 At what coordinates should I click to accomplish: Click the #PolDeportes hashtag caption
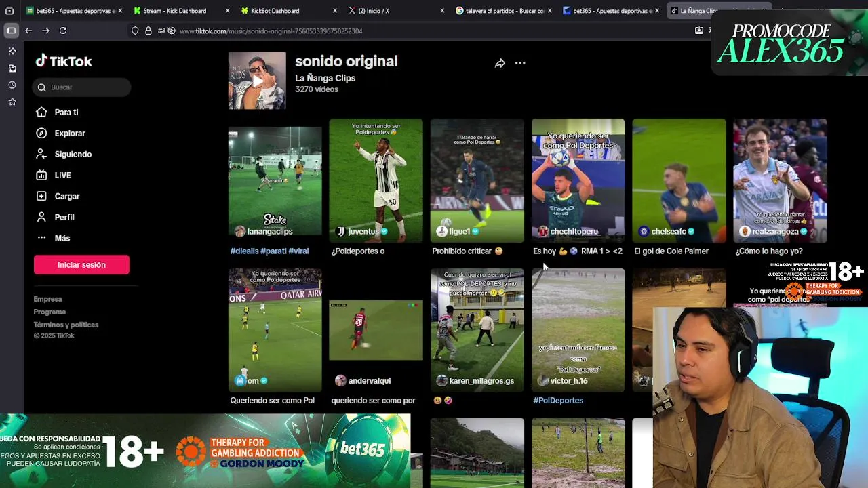(x=558, y=400)
